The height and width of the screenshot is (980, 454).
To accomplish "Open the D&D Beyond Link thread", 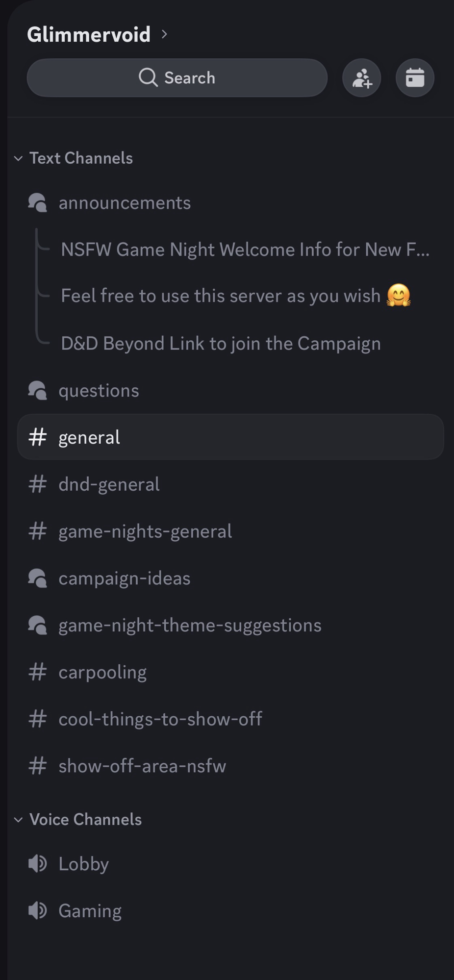I will 221,344.
